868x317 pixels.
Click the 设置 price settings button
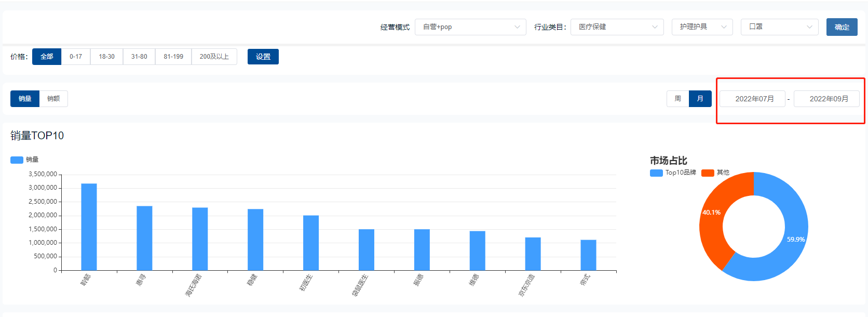point(263,57)
